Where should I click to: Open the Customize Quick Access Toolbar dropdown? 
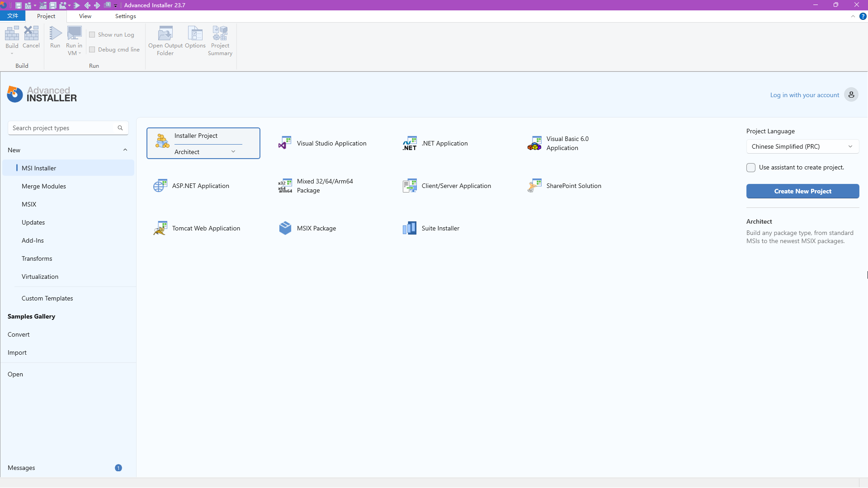click(115, 6)
